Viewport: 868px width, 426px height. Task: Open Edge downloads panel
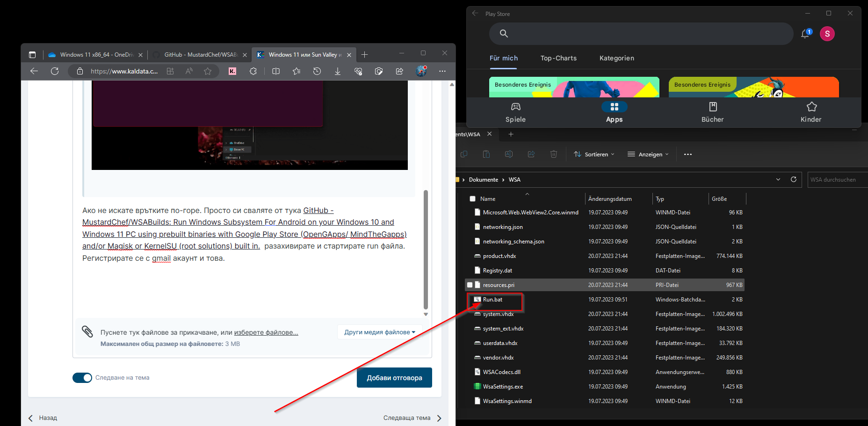(x=338, y=71)
